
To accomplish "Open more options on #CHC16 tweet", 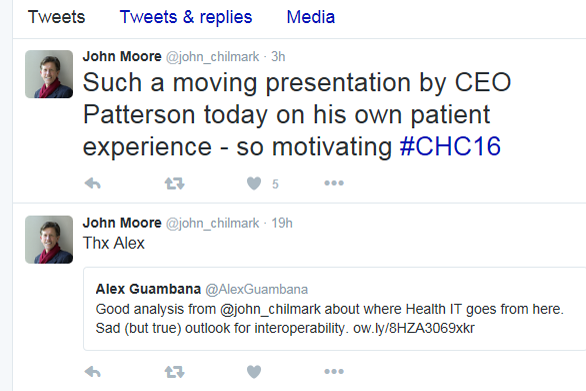I will [x=334, y=183].
